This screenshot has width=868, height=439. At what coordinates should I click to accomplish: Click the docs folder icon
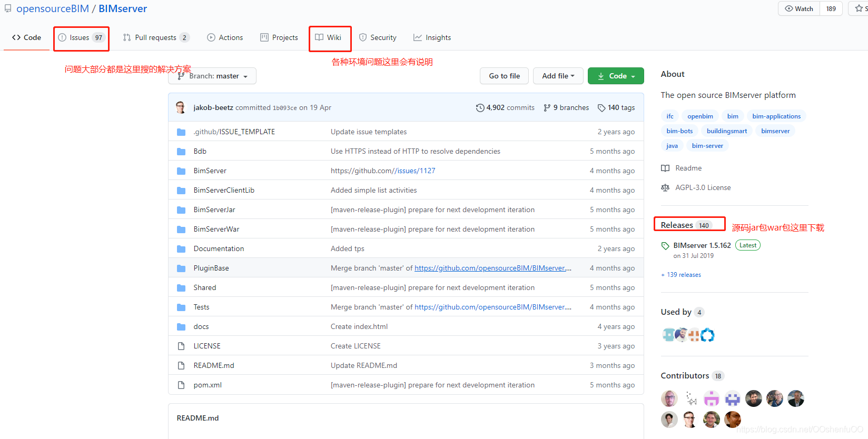click(181, 326)
